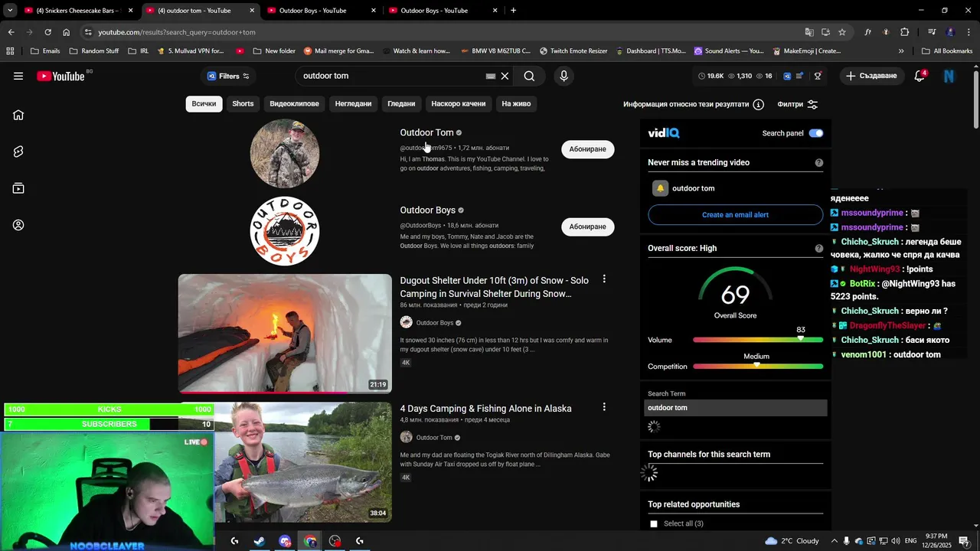Open the Shorts icon in left sidebar
The height and width of the screenshot is (551, 980).
[x=18, y=152]
